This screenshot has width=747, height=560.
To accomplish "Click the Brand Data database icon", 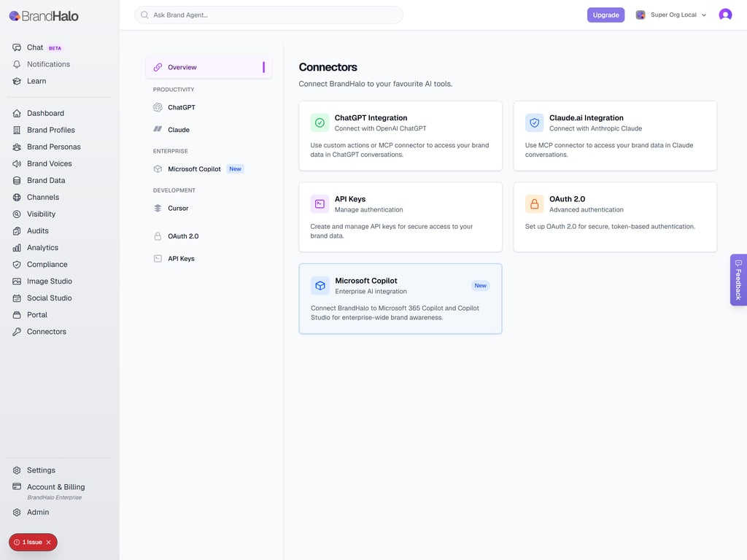I will (x=17, y=181).
